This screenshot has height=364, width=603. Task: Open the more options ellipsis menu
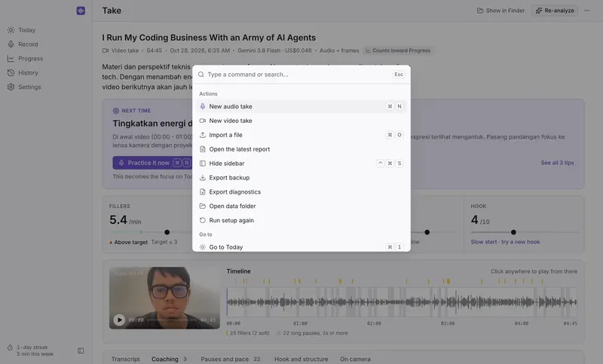(x=587, y=11)
